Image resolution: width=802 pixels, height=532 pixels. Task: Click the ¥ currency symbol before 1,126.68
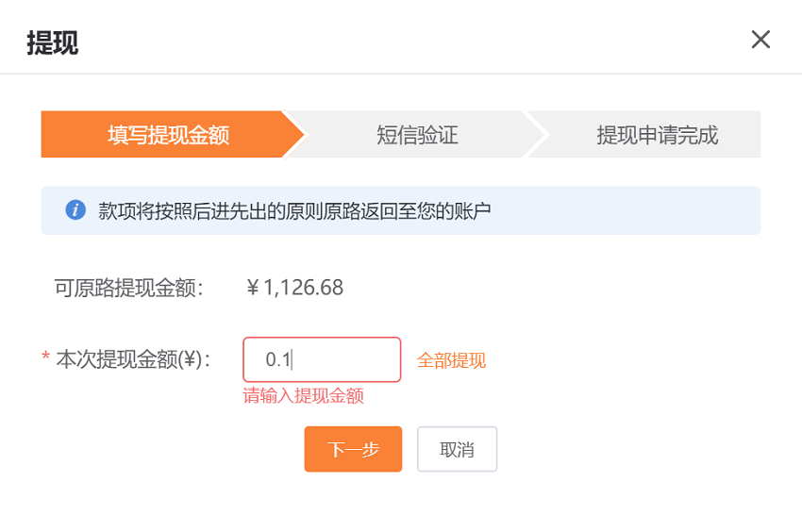(253, 288)
